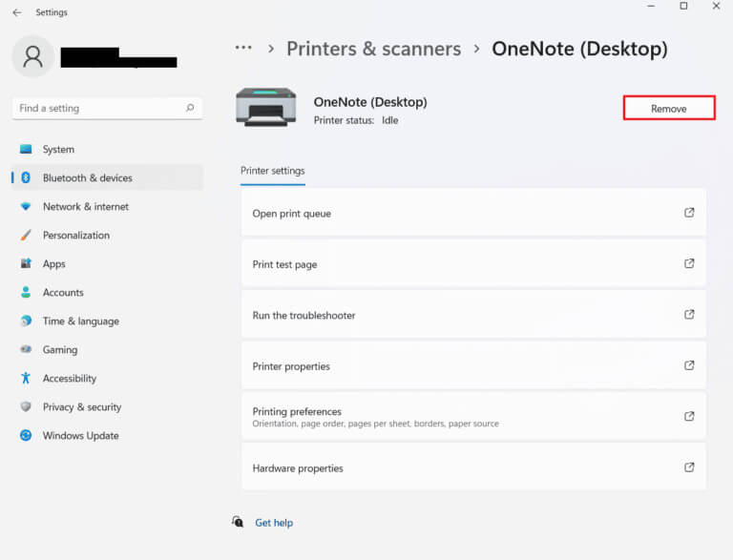Go to Printers & scanners breadcrumb

click(373, 49)
